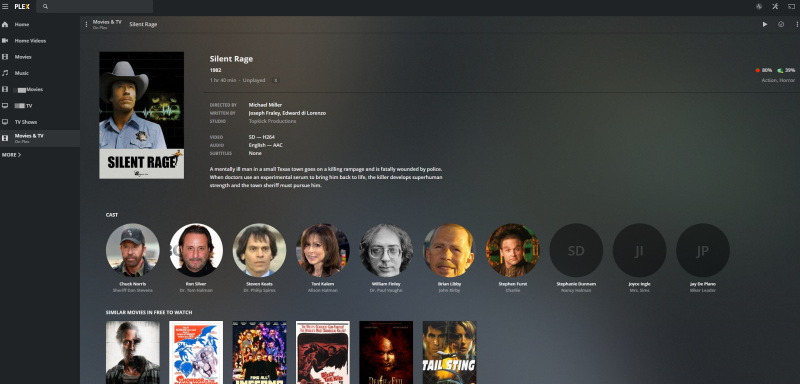Open writer Joseph Fraley link
Viewport: 800px width, 384px height.
tap(264, 113)
